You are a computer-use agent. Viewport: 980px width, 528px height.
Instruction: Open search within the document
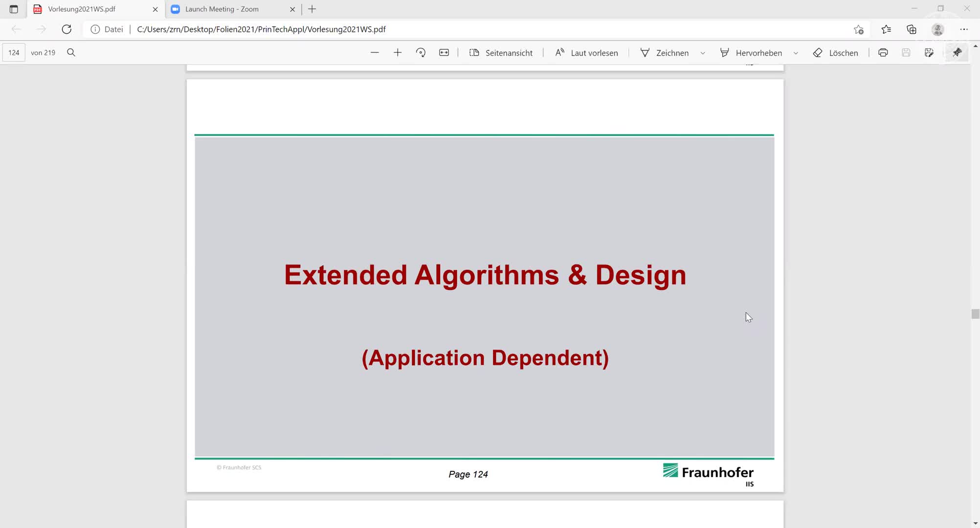(x=71, y=52)
